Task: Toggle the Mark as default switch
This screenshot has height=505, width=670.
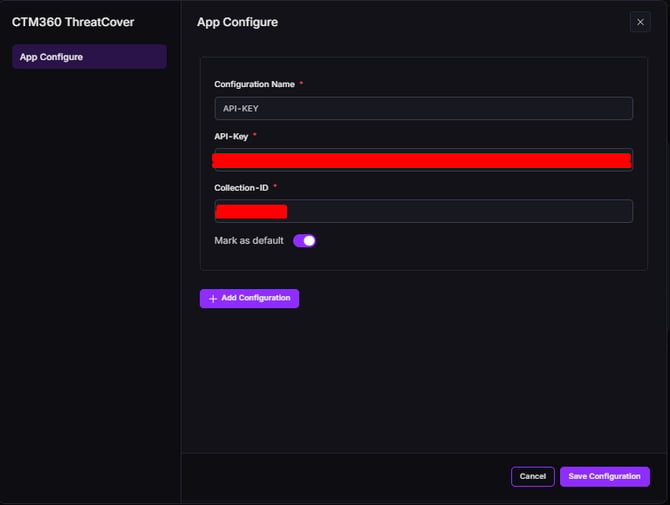Action: [x=304, y=241]
